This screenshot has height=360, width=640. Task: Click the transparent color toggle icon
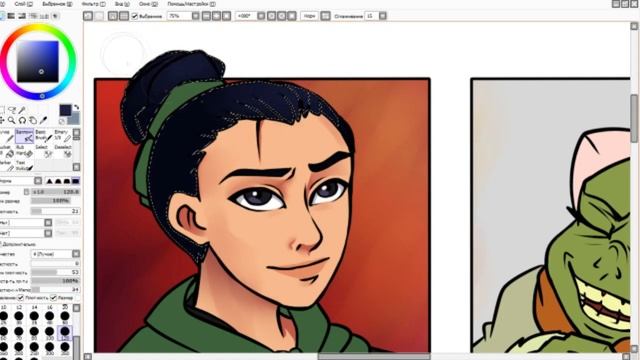point(62,121)
